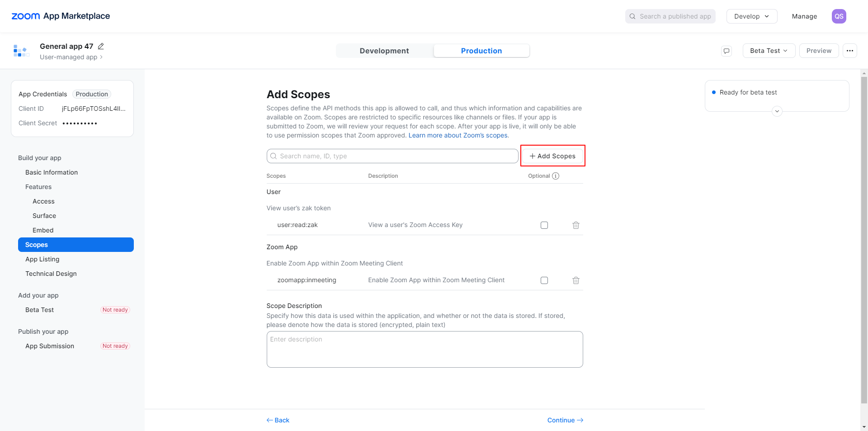868x431 pixels.
Task: Click the page vertical scrollbar
Action: point(864,240)
